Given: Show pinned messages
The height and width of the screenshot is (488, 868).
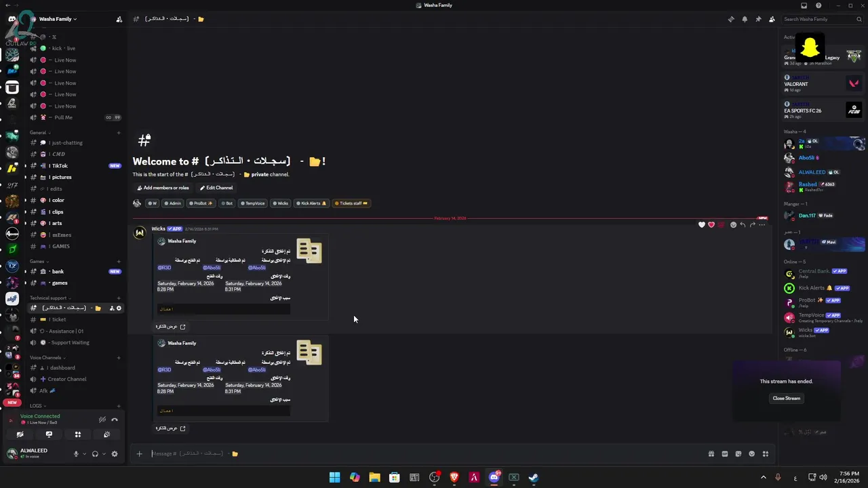Looking at the screenshot, I should click(x=758, y=19).
